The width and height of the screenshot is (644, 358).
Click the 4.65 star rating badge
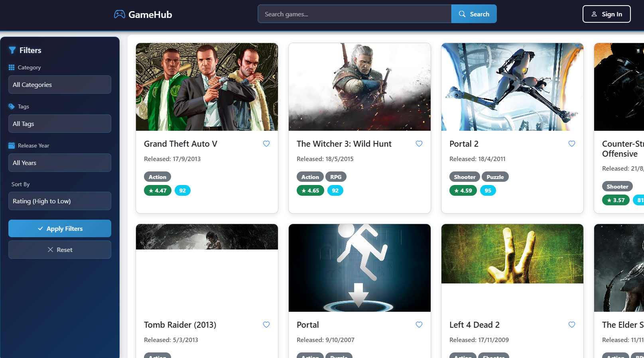[310, 191]
